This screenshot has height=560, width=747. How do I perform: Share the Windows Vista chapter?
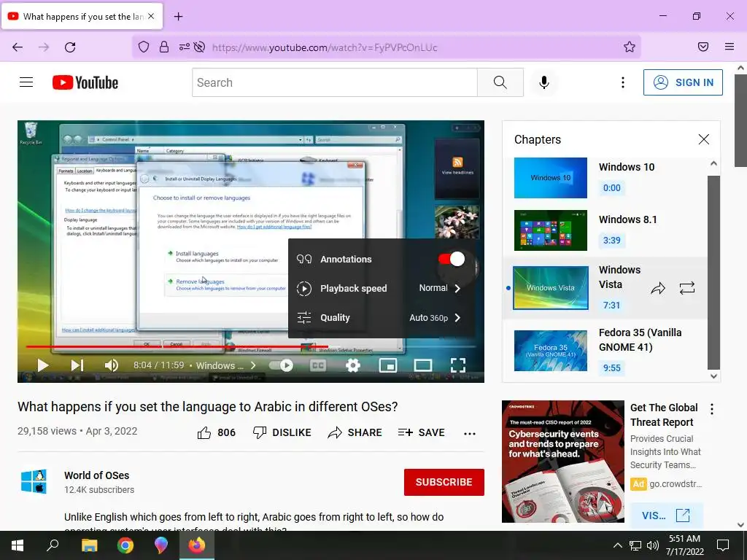pos(658,288)
